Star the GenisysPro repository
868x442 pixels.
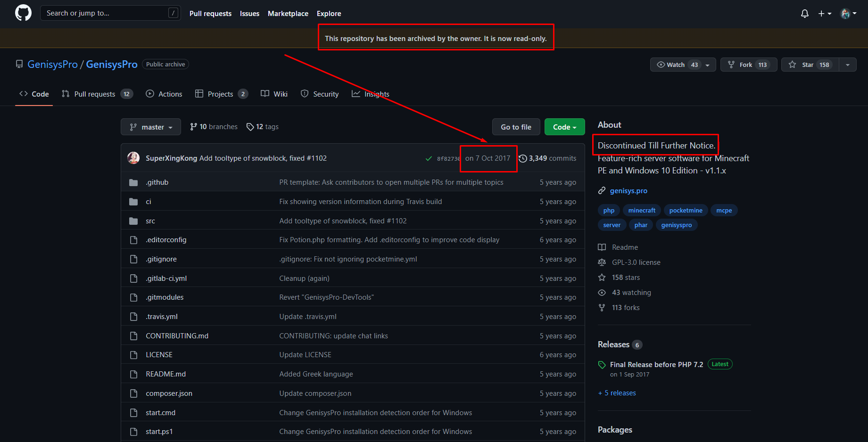(810, 65)
